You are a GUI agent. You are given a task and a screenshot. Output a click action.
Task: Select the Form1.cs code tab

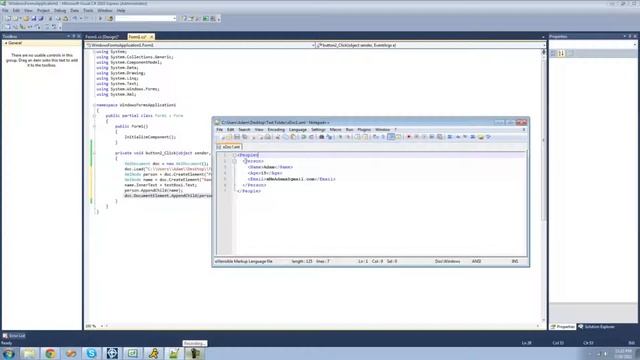coord(138,37)
